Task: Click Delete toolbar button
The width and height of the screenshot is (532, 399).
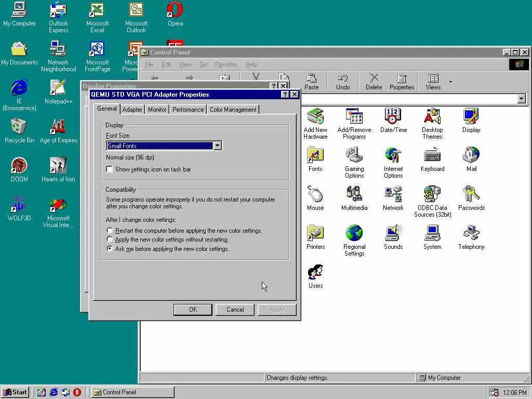Action: click(x=374, y=82)
